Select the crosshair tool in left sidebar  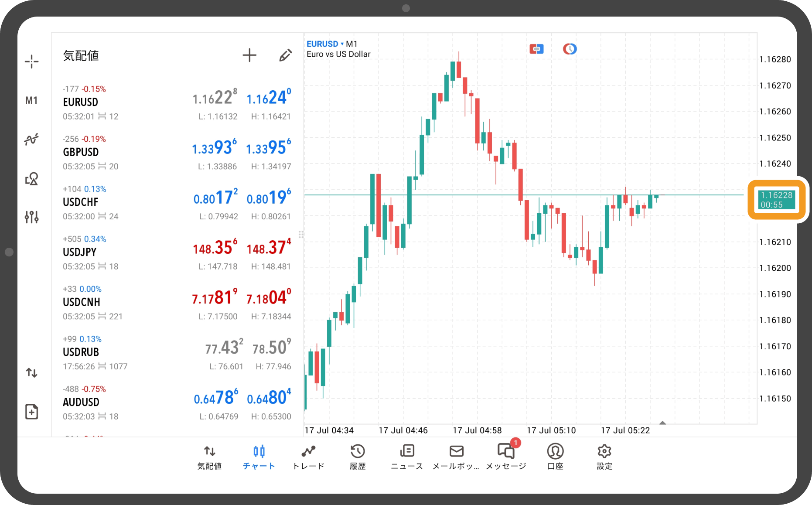click(x=31, y=61)
